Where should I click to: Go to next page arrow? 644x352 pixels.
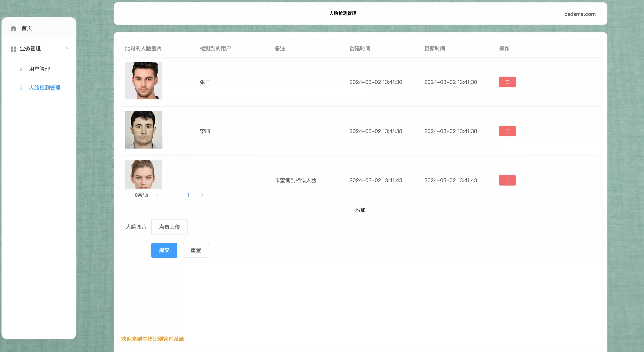coord(202,195)
